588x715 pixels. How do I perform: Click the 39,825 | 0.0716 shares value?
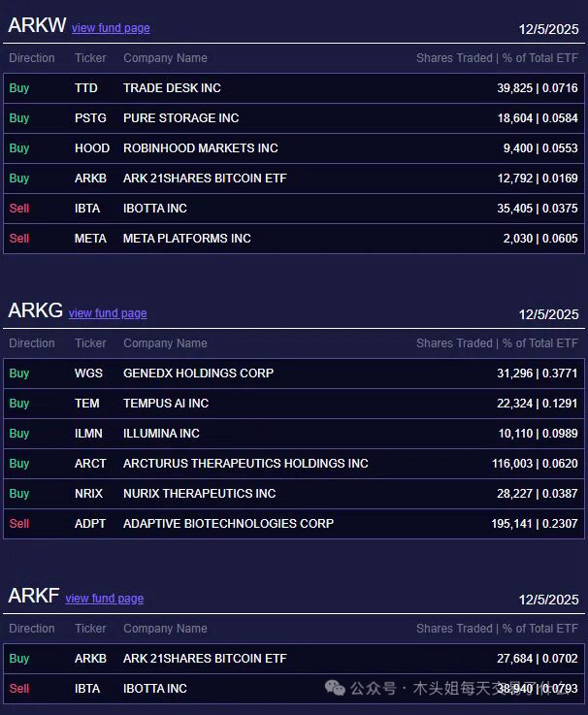tap(538, 88)
